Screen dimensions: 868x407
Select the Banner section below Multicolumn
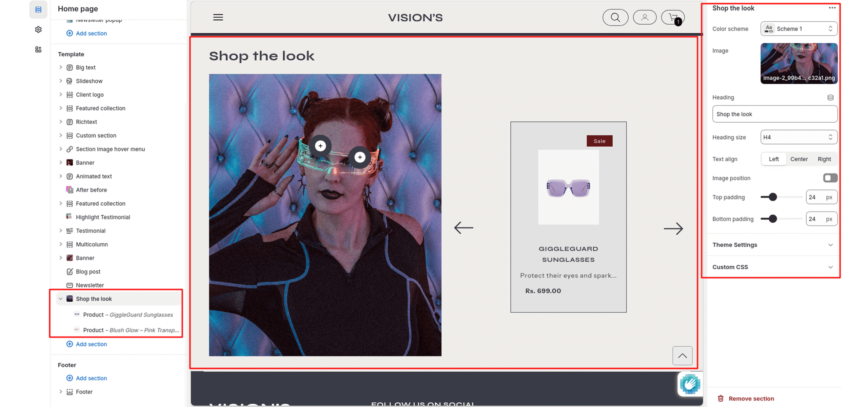pyautogui.click(x=85, y=258)
